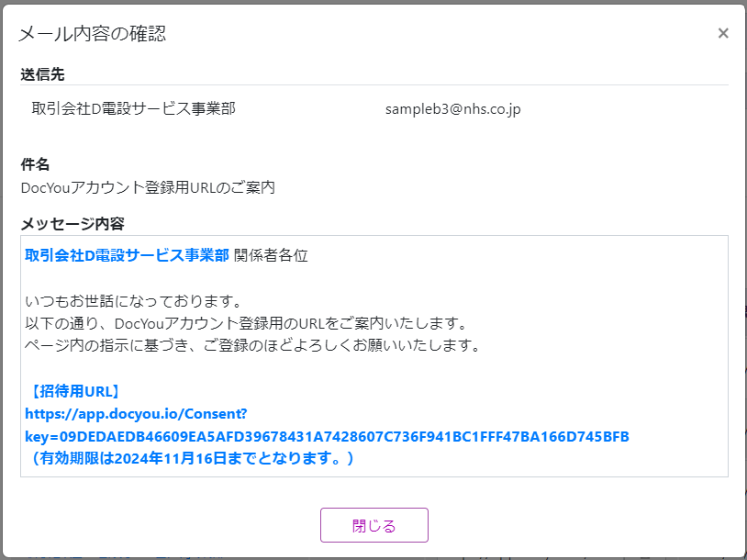This screenshot has height=560, width=747.
Task: Click line starting with 以下の通り、DocYou
Action: pos(246,323)
